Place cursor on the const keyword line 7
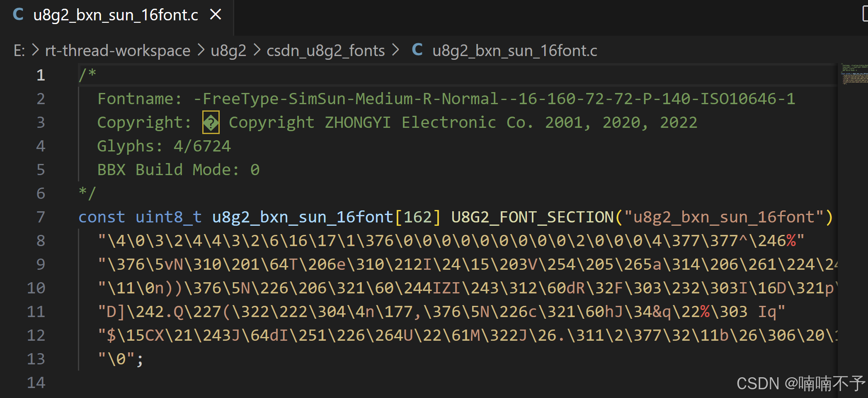The width and height of the screenshot is (868, 398). point(102,217)
